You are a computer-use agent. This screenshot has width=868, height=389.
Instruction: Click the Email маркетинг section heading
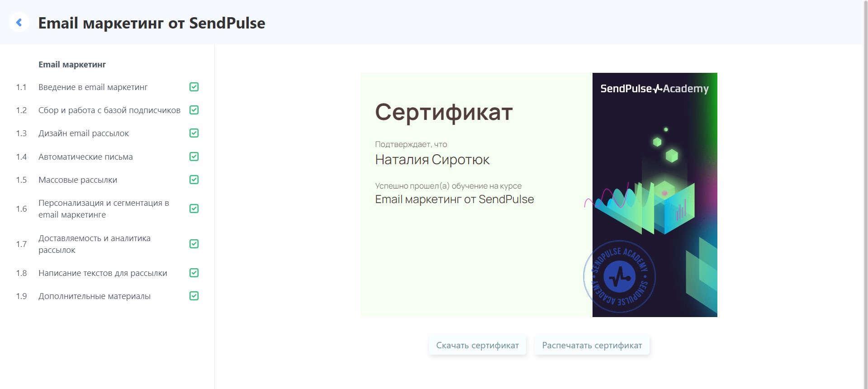(72, 64)
